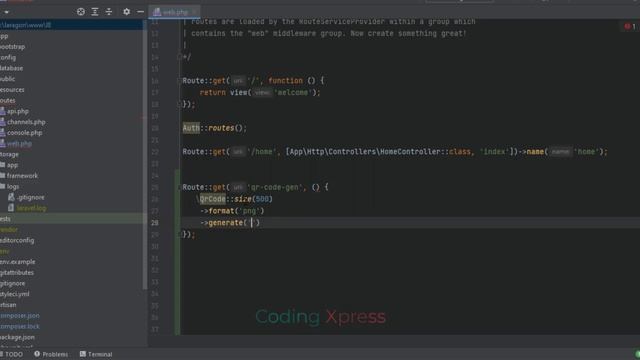The image size is (640, 360).
Task: Click the highlighted Auth class name in code
Action: pos(191,128)
